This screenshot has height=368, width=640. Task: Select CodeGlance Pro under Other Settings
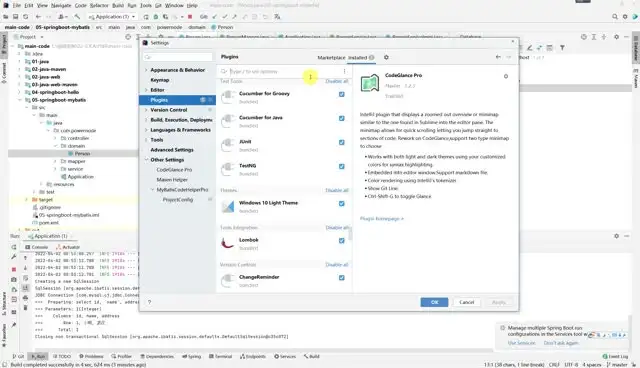174,170
